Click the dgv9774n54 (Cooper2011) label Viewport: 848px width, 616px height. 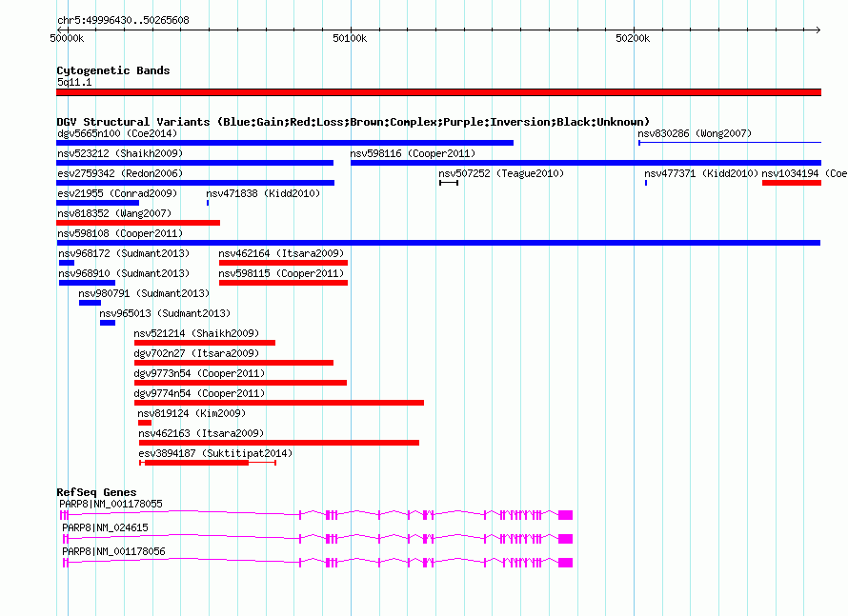199,393
